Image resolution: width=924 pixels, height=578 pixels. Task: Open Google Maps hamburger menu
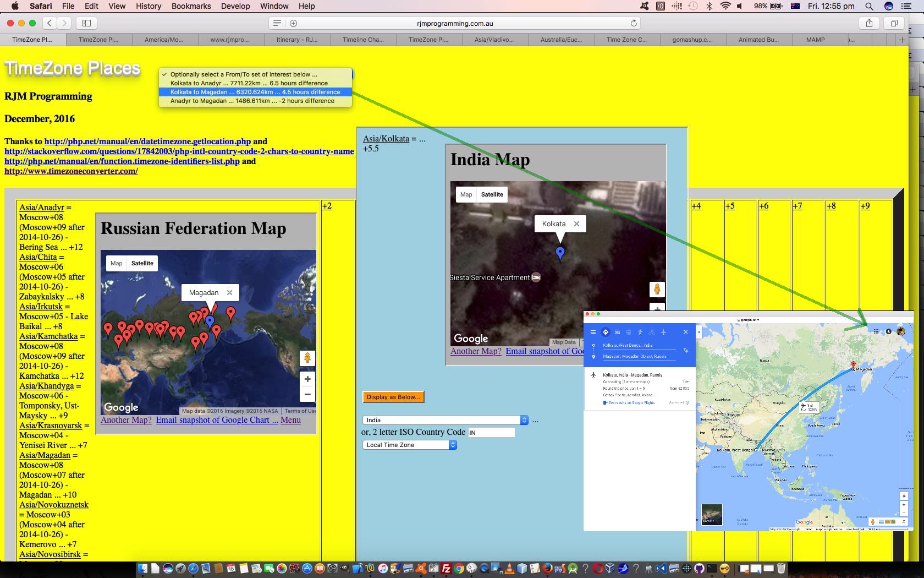pos(593,332)
